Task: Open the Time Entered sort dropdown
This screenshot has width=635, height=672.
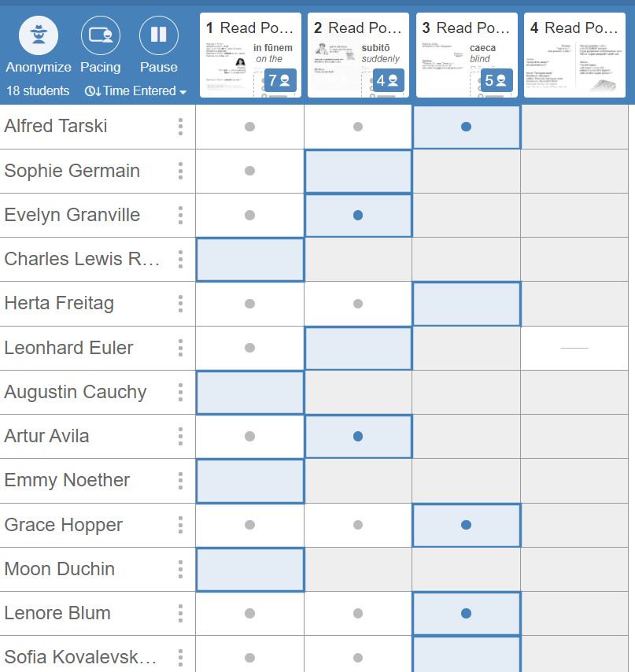Action: coord(135,91)
